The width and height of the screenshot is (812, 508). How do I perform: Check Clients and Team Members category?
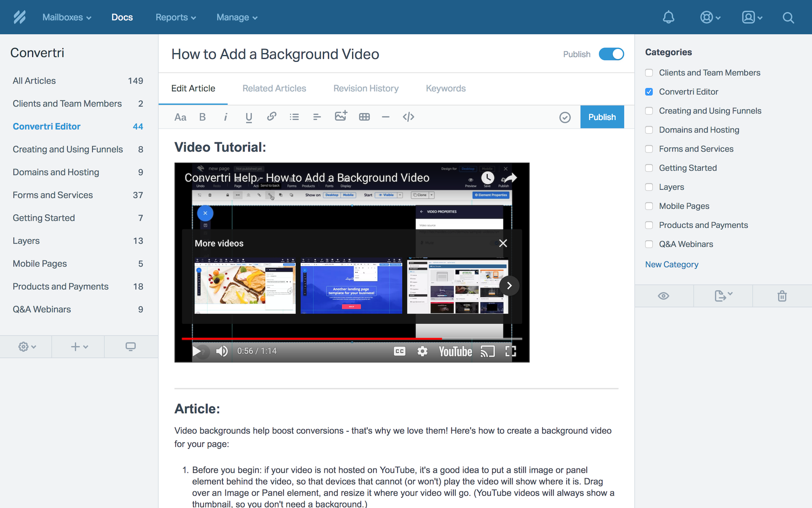coord(649,73)
